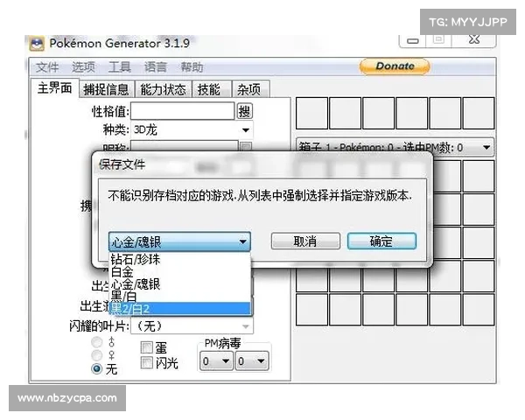Expand the 箱子 1 box selector dropdown
525x420 pixels.
point(395,147)
